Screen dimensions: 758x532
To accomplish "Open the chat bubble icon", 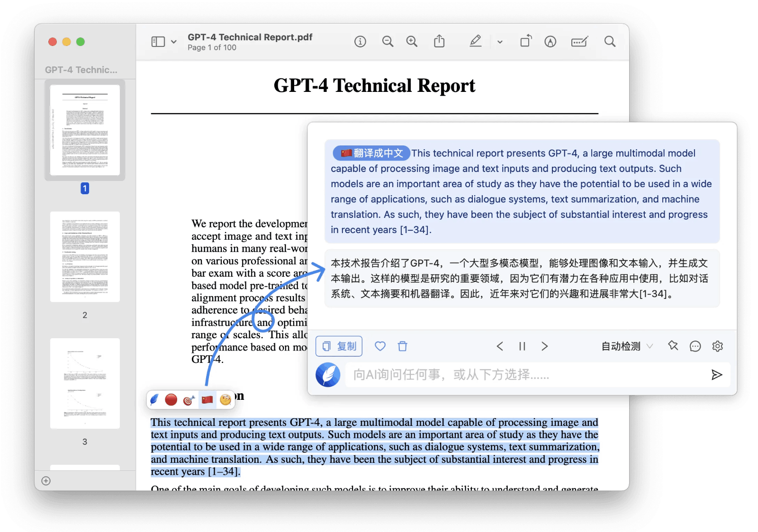I will tap(695, 346).
